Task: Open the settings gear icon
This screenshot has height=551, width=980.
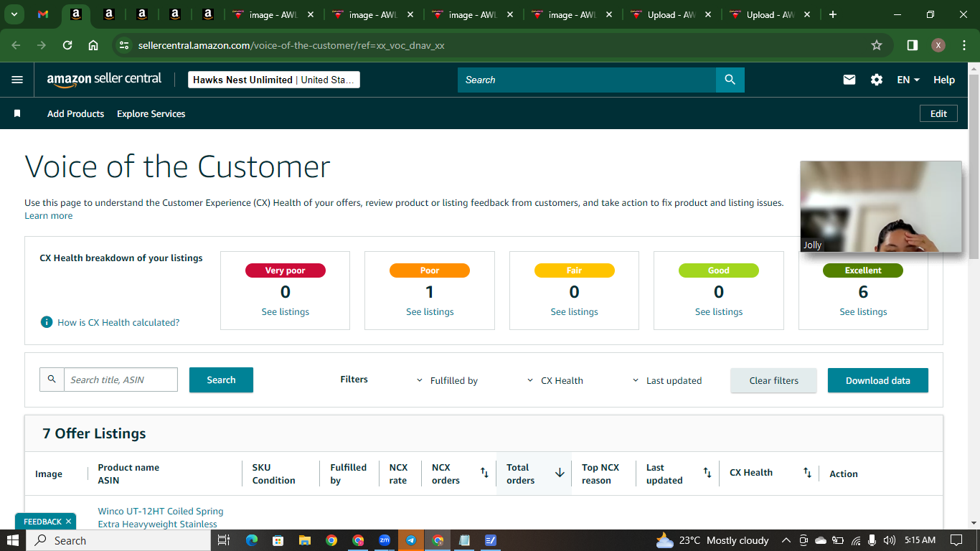Action: pos(877,80)
